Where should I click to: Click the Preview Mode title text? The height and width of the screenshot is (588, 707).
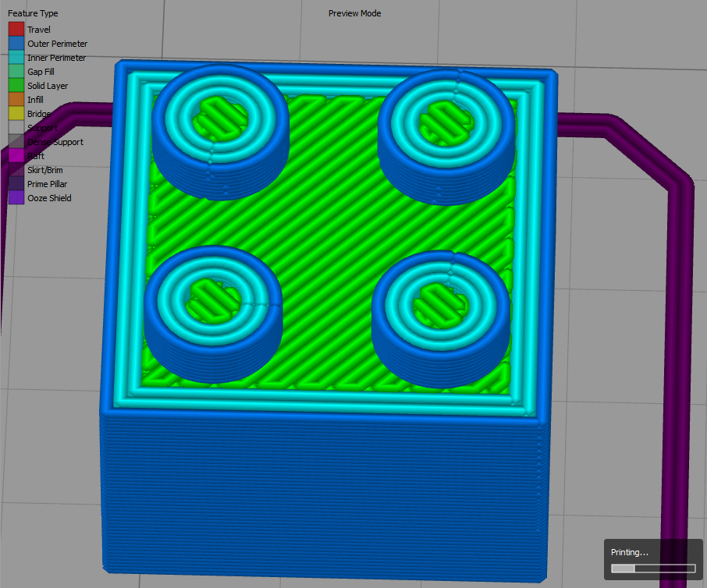[354, 13]
